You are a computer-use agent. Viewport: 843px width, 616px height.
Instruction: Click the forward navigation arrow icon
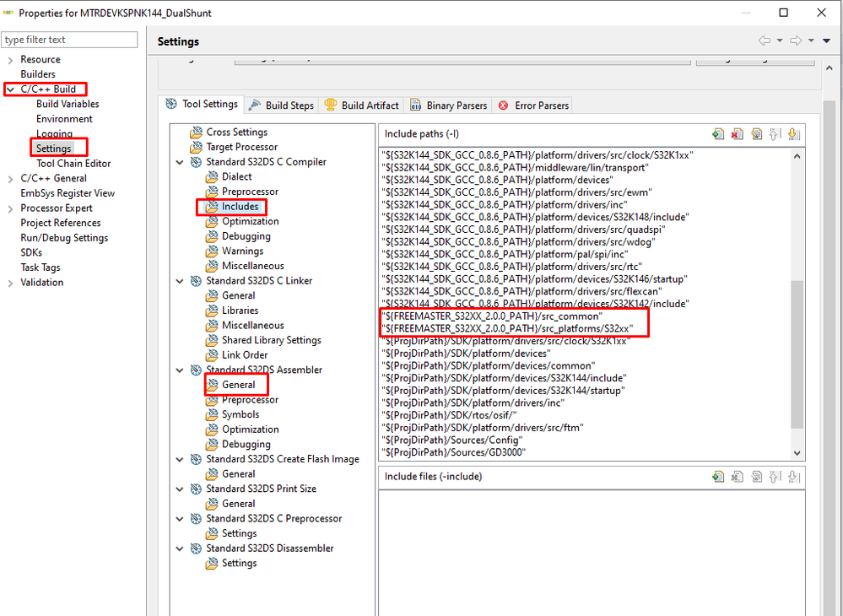(x=796, y=41)
